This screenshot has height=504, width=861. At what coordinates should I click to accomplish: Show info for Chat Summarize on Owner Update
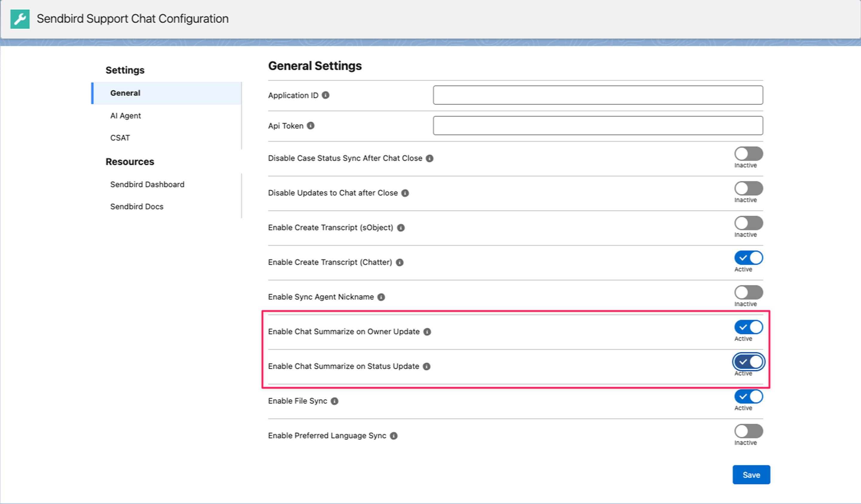(x=427, y=332)
